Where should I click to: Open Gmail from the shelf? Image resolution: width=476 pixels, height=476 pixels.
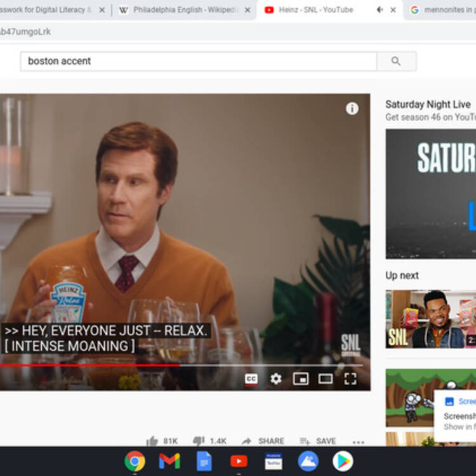point(169,461)
